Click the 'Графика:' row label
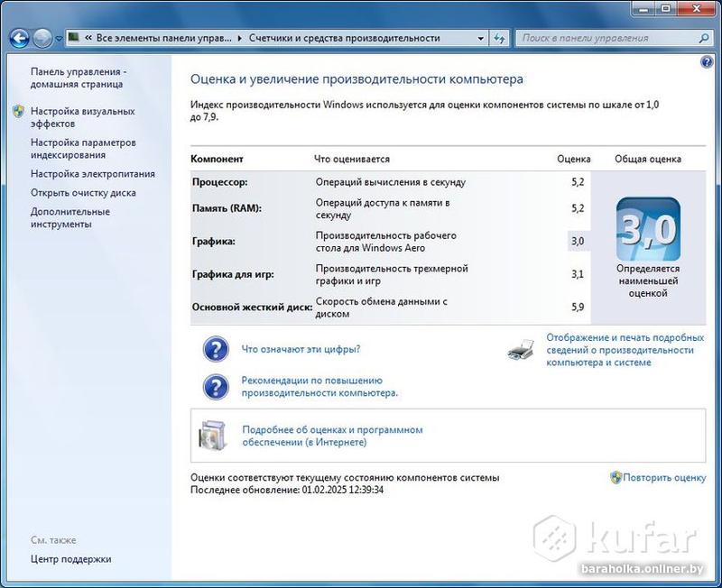The image size is (722, 588). (214, 242)
